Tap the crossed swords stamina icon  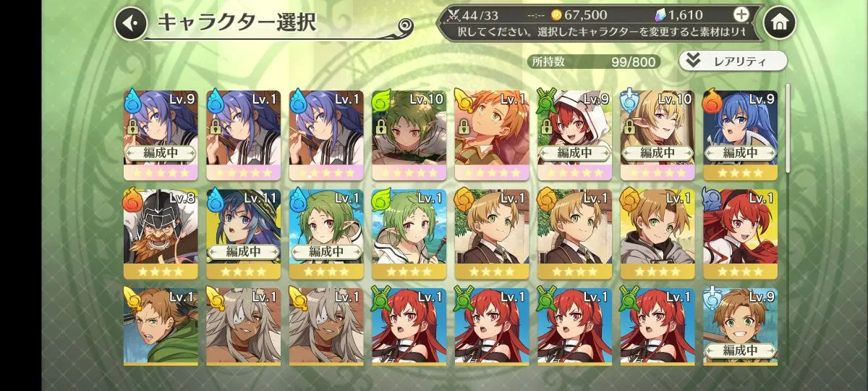click(x=454, y=14)
